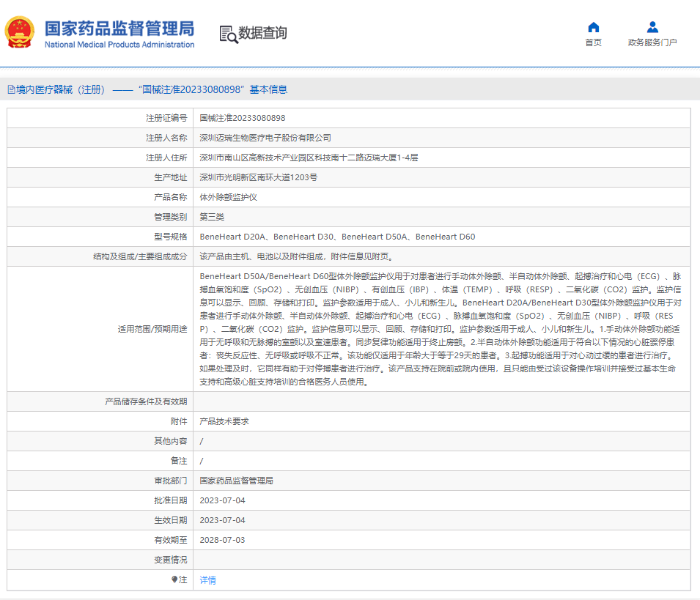Select structure text 该产品由主机、电池以及附件组成
Image resolution: width=700 pixels, height=600 pixels.
(296, 256)
